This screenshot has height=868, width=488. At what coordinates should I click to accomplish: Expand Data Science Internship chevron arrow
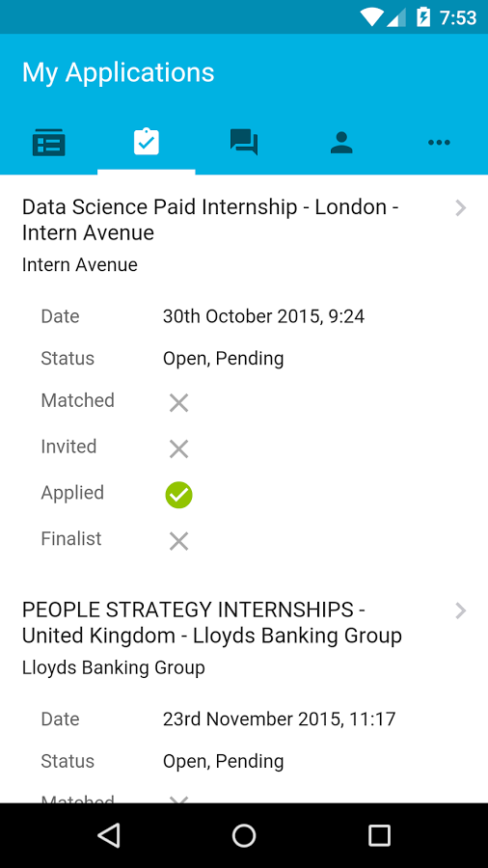point(460,208)
